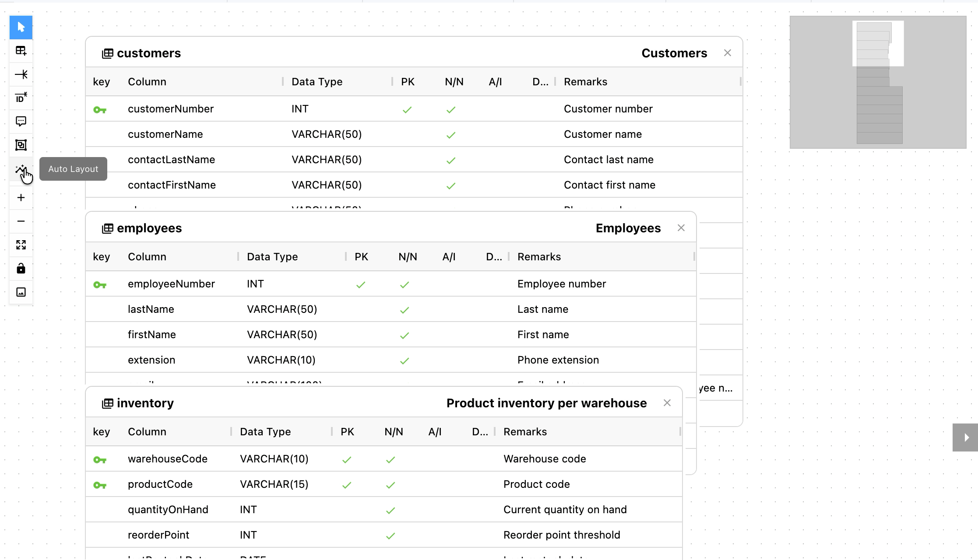This screenshot has width=978, height=560.
Task: Select the pointer cursor tool
Action: [x=21, y=27]
